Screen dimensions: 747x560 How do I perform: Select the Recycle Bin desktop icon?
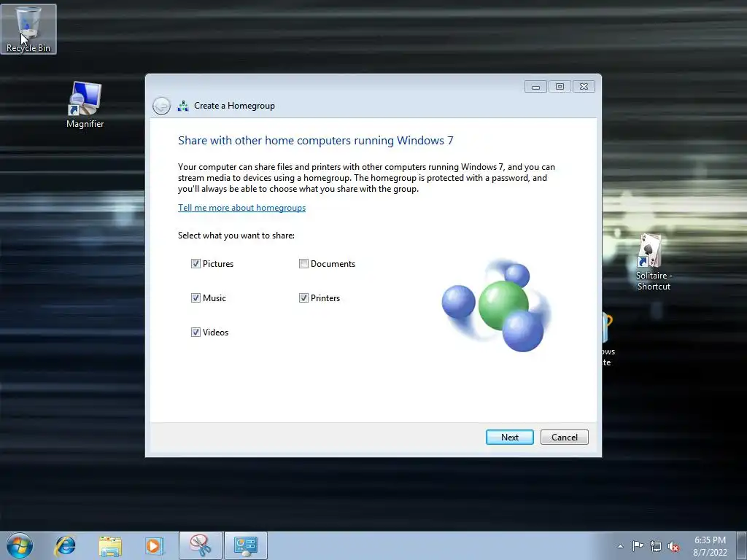(28, 29)
